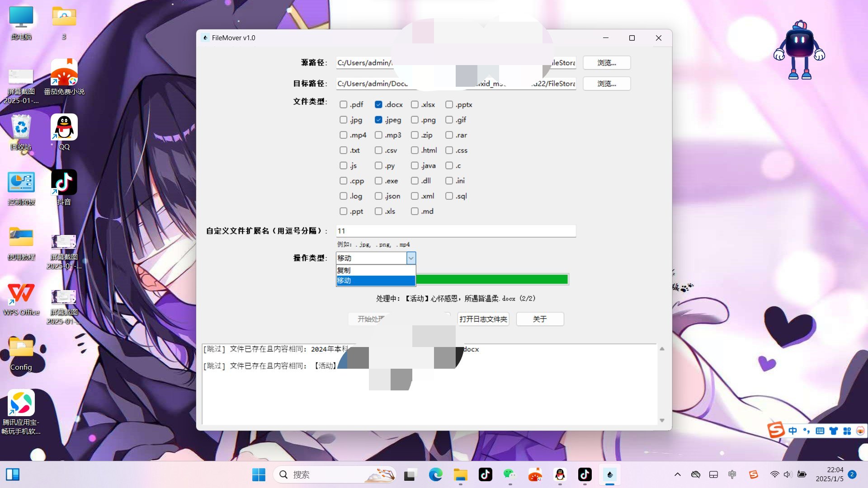The image size is (868, 488).
Task: Open the 回收站 recycle bin icon
Action: pyautogui.click(x=21, y=132)
